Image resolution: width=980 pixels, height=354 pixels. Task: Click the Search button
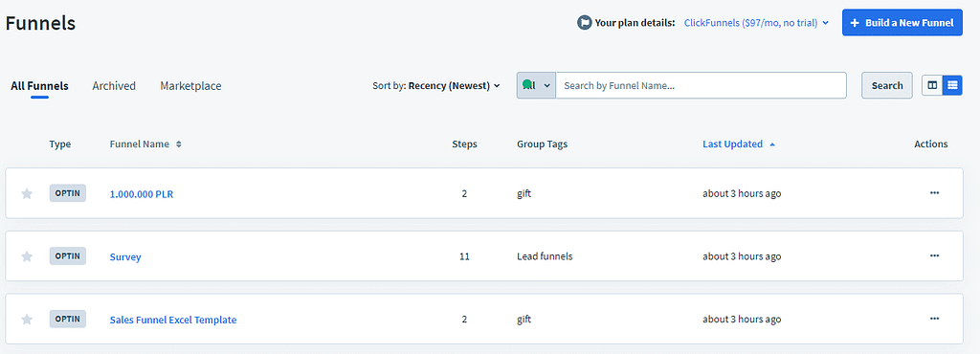(887, 85)
